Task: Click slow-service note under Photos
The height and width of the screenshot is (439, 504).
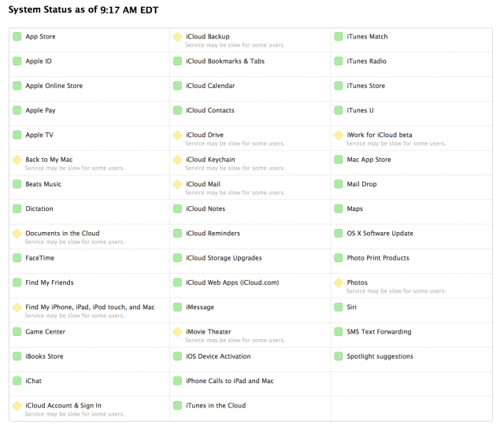Action: pos(396,291)
